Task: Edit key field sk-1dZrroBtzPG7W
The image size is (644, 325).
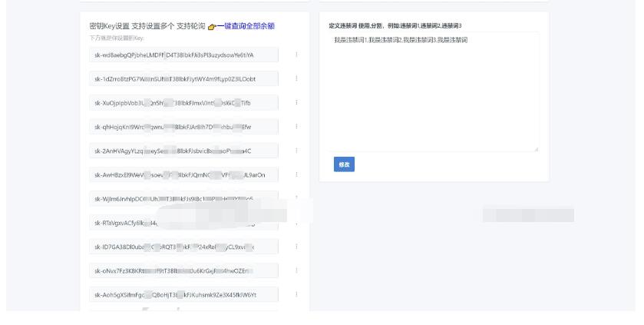Action: [x=184, y=79]
